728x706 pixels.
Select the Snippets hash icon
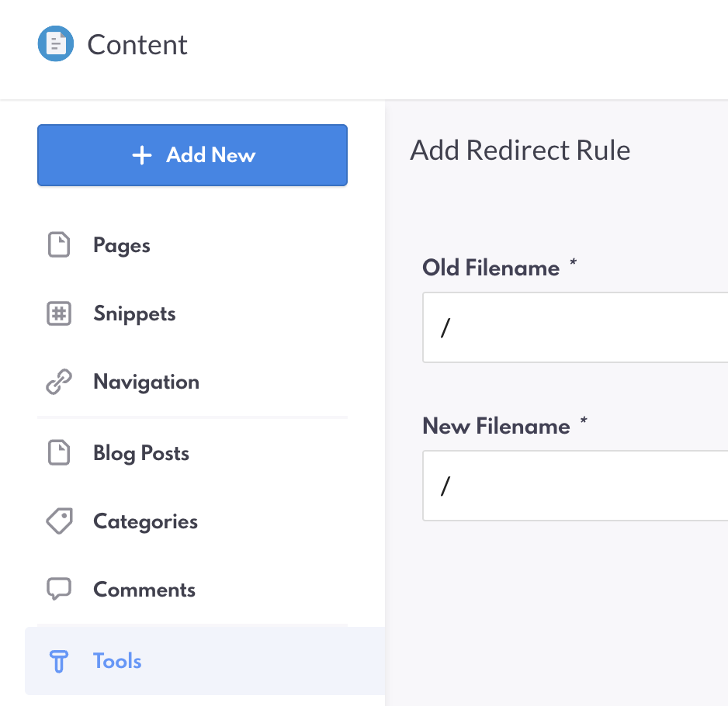tap(60, 314)
